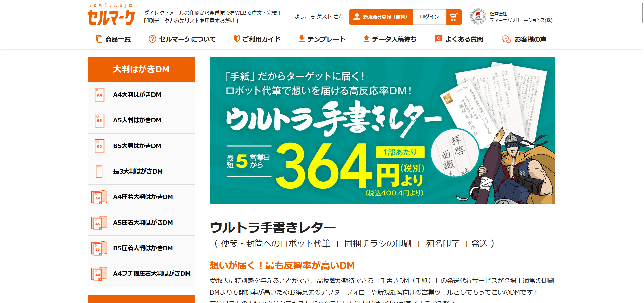
Task: Click the A4圧着大判はがきDM folded icon
Action: (x=99, y=197)
